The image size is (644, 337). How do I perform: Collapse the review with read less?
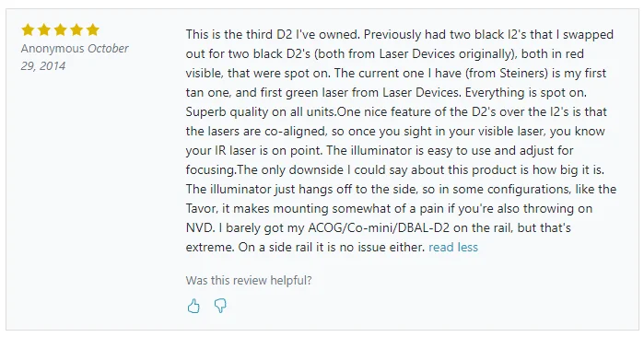tap(453, 247)
